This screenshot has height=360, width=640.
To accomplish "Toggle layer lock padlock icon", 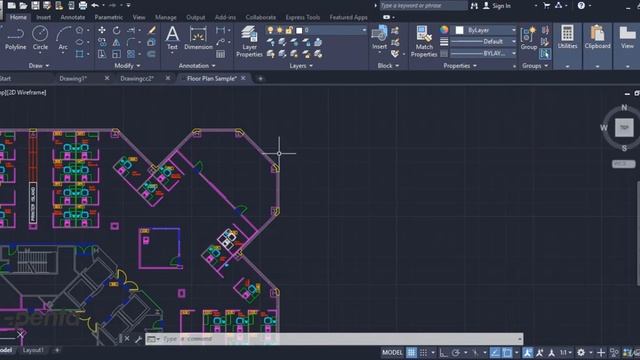I will pyautogui.click(x=289, y=30).
